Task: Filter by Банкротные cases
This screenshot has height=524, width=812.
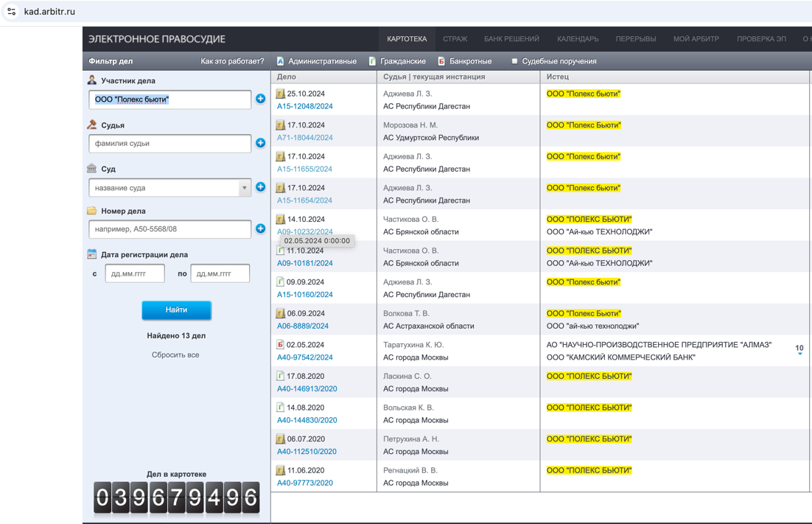Action: coord(464,61)
